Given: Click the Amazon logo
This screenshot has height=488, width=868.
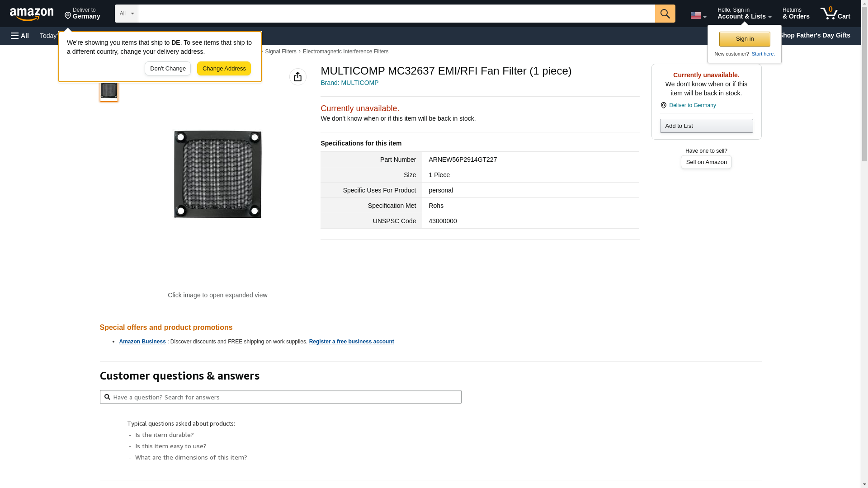Looking at the screenshot, I should [x=32, y=14].
